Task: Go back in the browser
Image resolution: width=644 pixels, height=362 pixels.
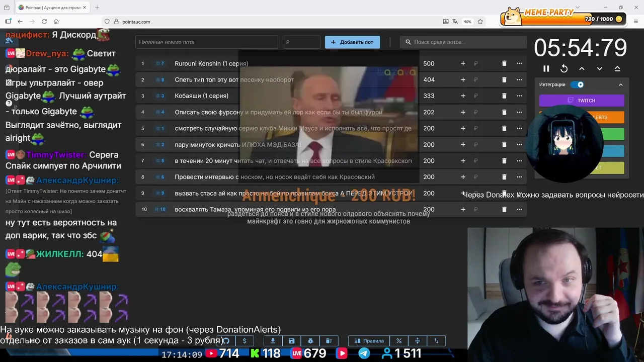Action: 20,22
